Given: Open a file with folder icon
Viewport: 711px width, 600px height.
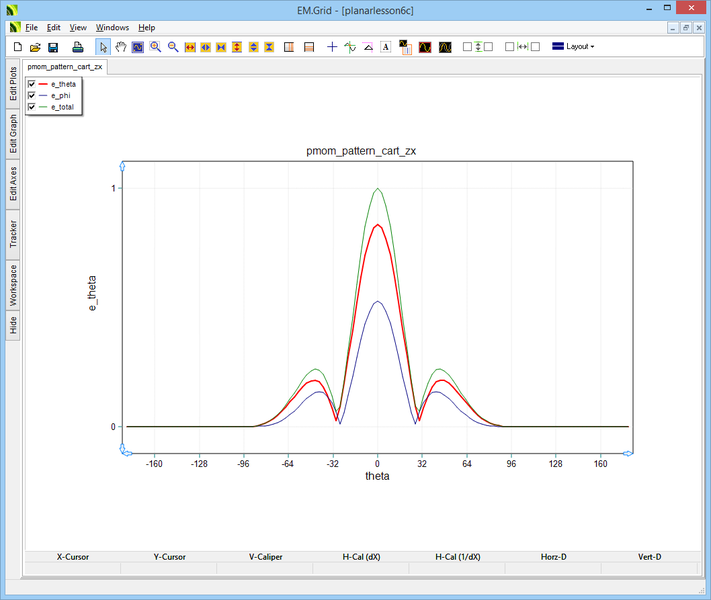Looking at the screenshot, I should point(35,47).
